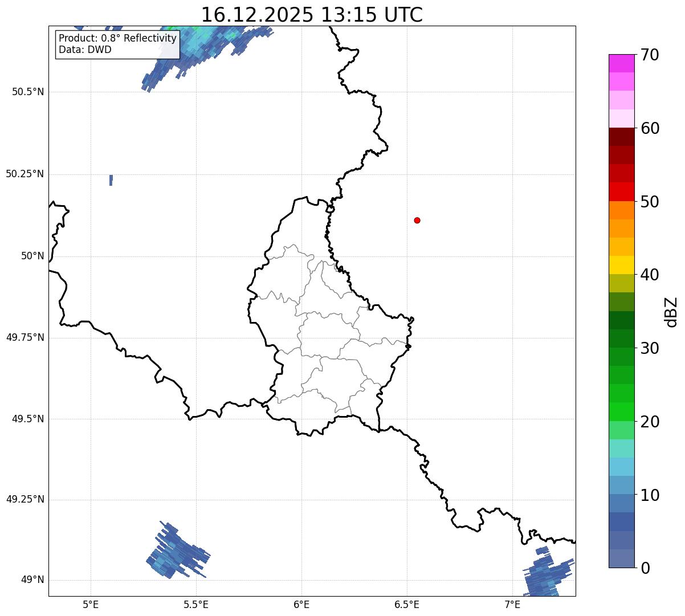Click the "5°E" longitude label

point(91,604)
